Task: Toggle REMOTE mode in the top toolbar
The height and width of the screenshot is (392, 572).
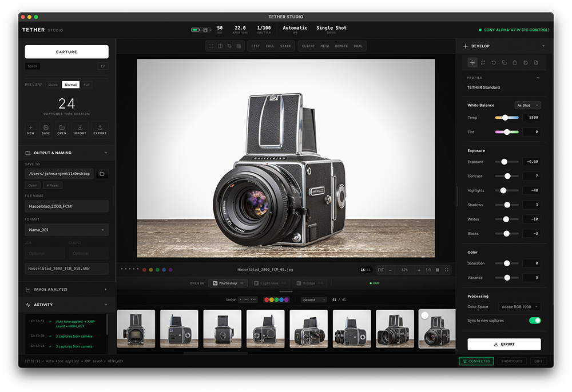Action: click(341, 46)
